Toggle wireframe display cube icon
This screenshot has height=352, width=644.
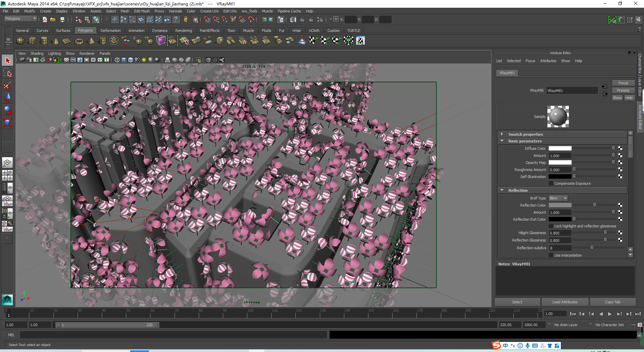tap(117, 60)
